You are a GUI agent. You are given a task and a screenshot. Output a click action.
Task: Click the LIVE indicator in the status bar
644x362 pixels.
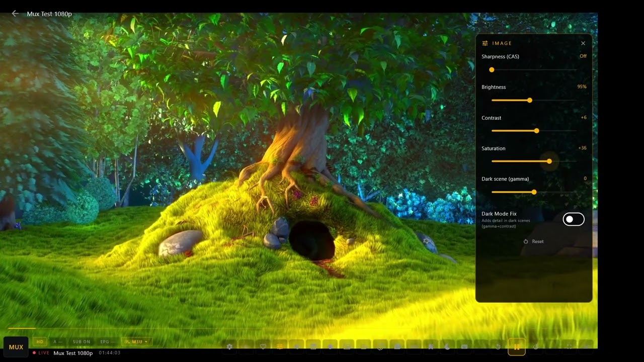click(x=41, y=353)
